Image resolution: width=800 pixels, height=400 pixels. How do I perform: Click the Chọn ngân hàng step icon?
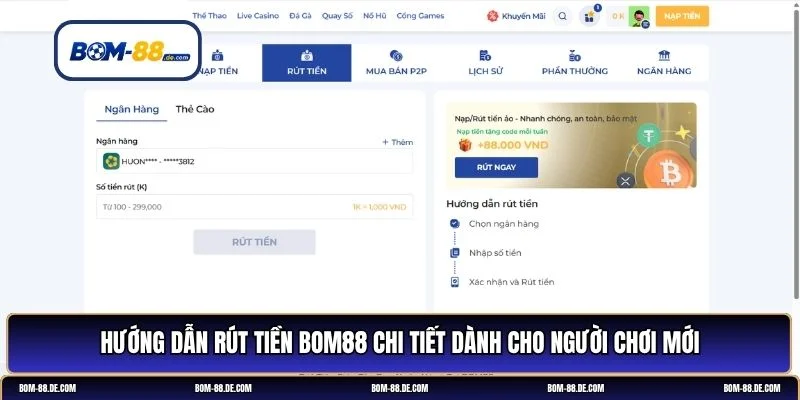point(455,223)
